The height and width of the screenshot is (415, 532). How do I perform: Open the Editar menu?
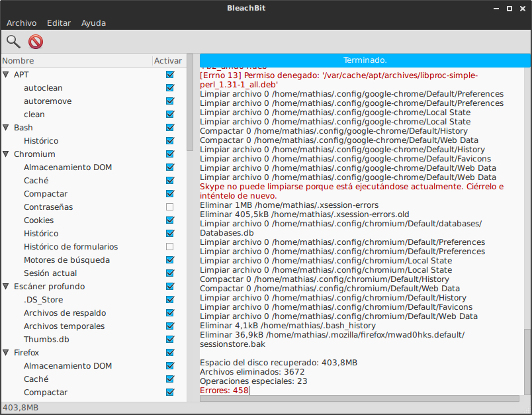coord(59,23)
